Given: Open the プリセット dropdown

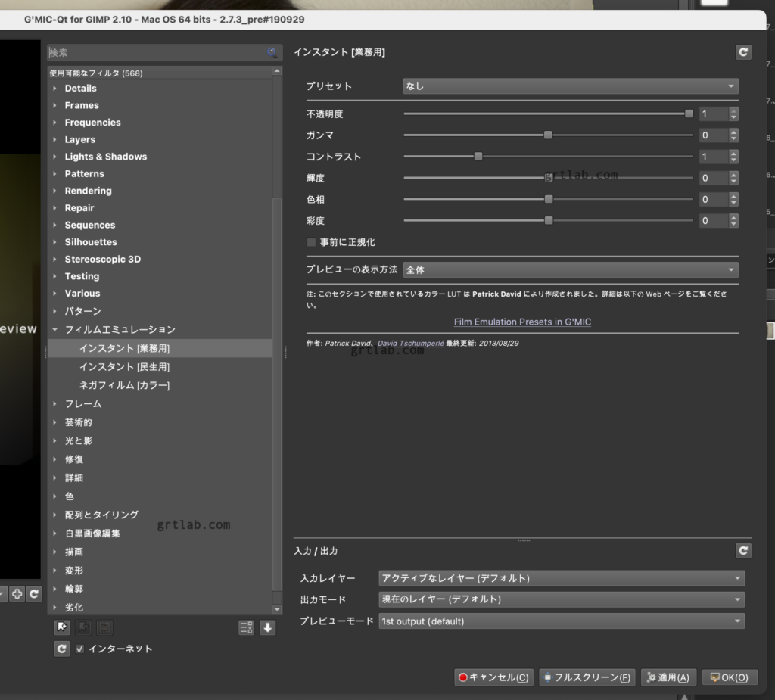Looking at the screenshot, I should coord(571,86).
